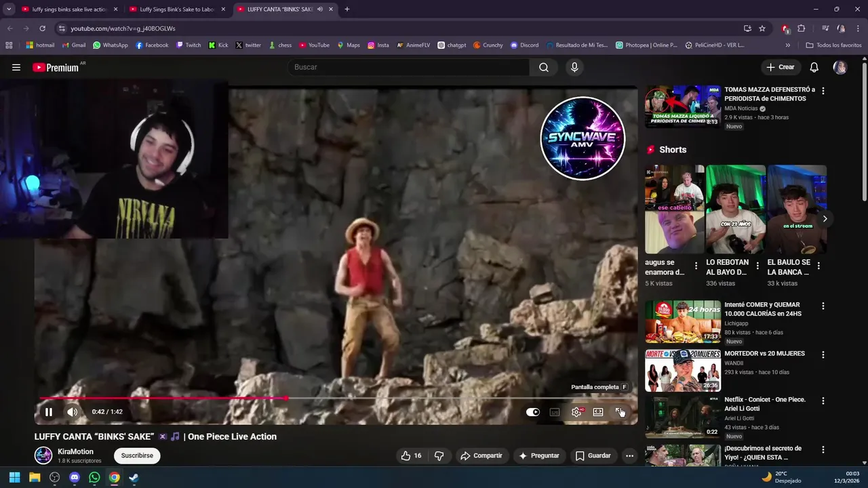Click the address bar URL
Screen dimensions: 868x488
point(123,28)
